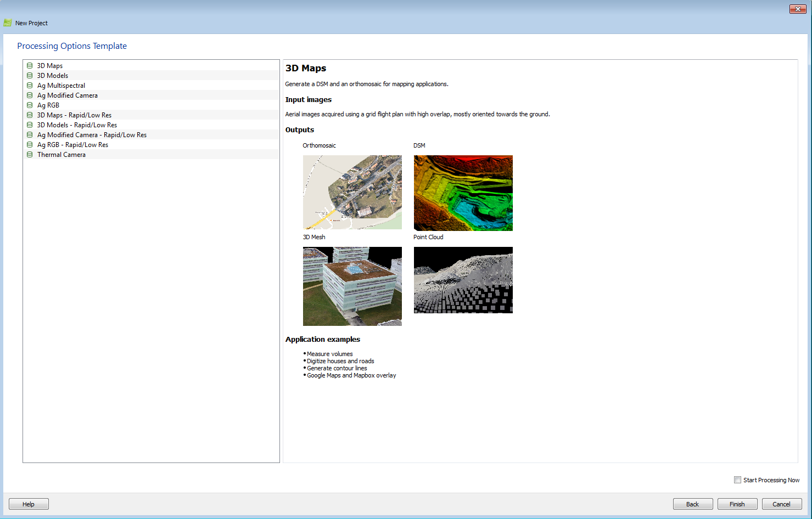The width and height of the screenshot is (812, 519).
Task: Click the Point Cloud preview image
Action: 463,280
